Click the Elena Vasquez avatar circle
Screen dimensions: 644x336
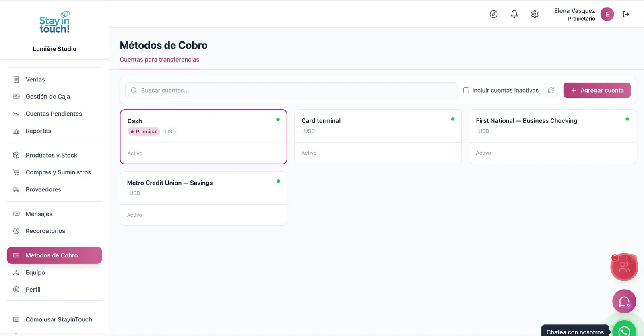click(x=607, y=14)
